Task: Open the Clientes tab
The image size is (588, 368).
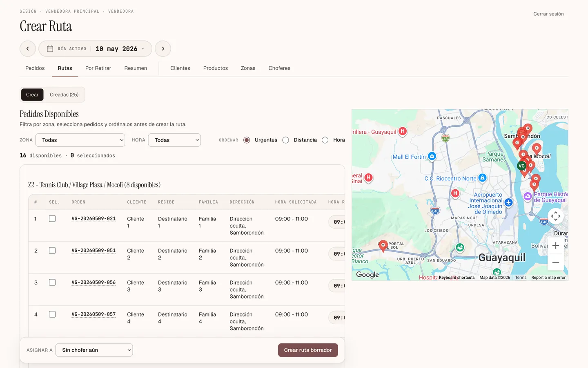Action: (x=180, y=68)
